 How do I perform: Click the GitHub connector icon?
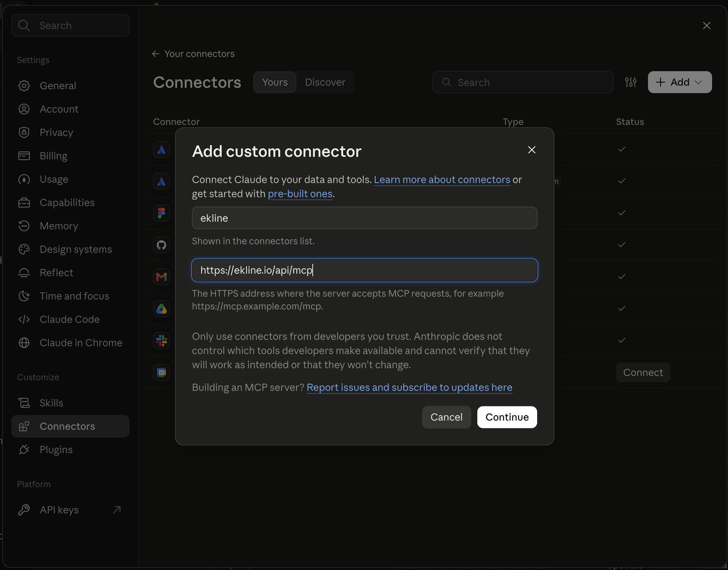click(x=161, y=245)
